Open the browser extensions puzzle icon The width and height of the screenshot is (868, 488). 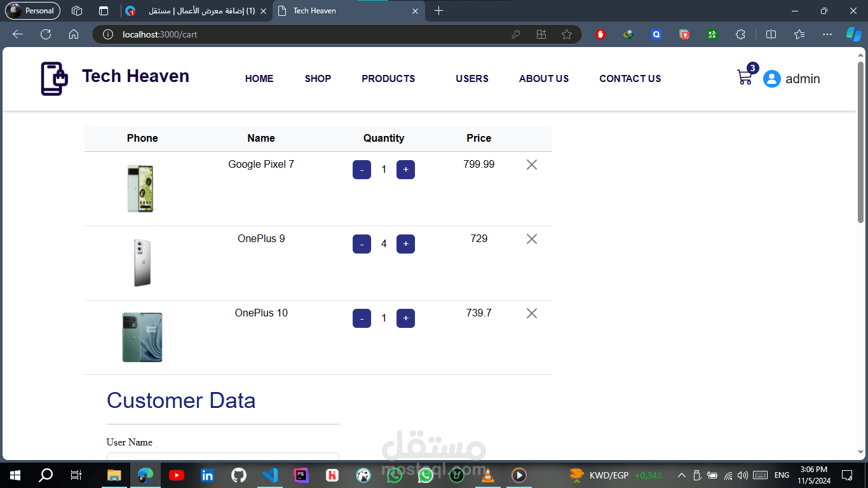click(x=740, y=34)
